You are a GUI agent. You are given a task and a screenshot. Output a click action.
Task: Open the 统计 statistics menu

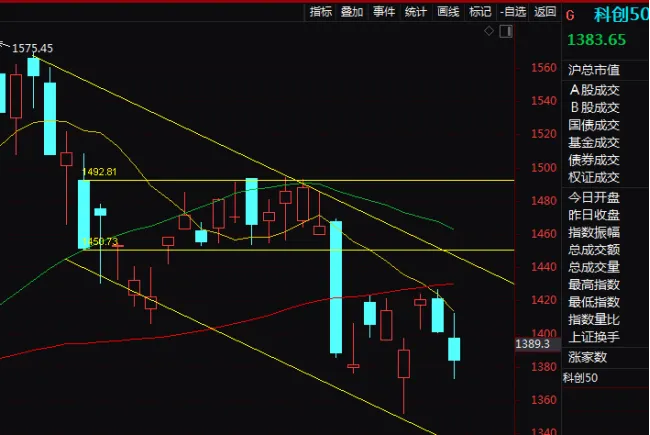[x=416, y=12]
